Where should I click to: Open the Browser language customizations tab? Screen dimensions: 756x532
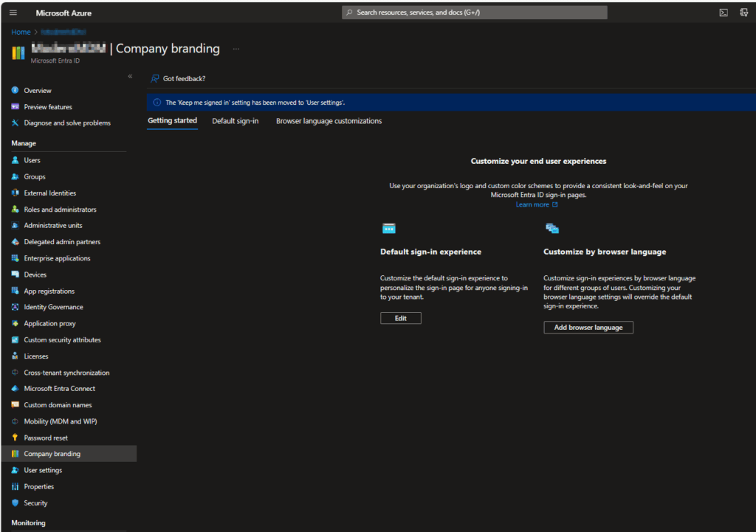tap(328, 121)
